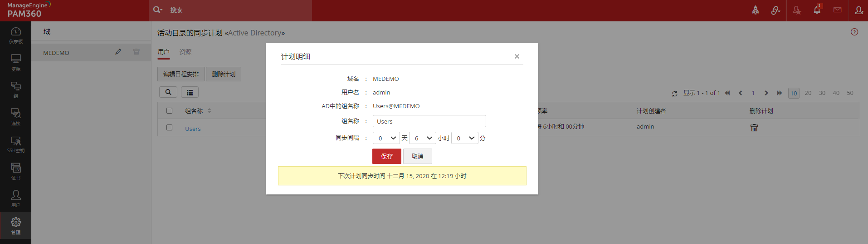
Task: Toggle the checkbox for Users row
Action: click(x=170, y=128)
